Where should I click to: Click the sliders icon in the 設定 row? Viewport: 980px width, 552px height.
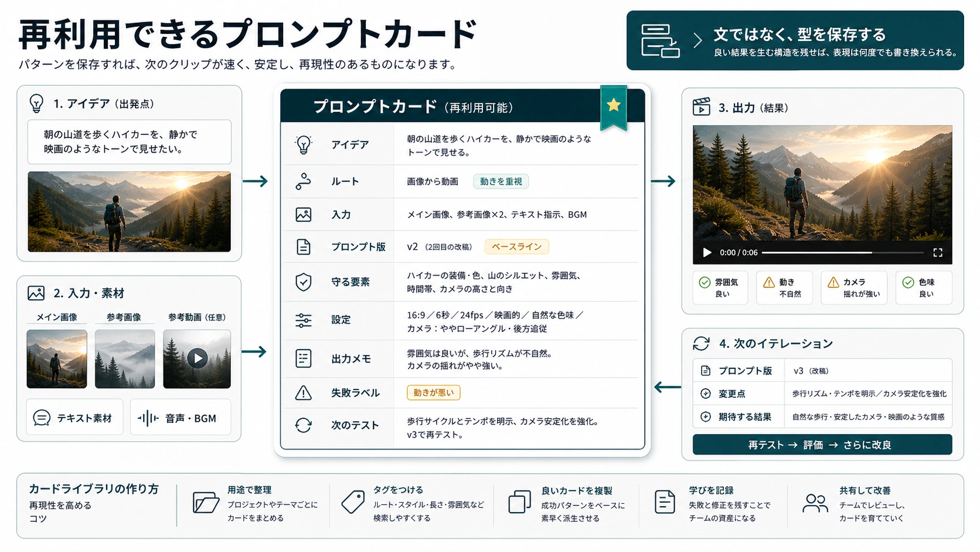click(304, 320)
